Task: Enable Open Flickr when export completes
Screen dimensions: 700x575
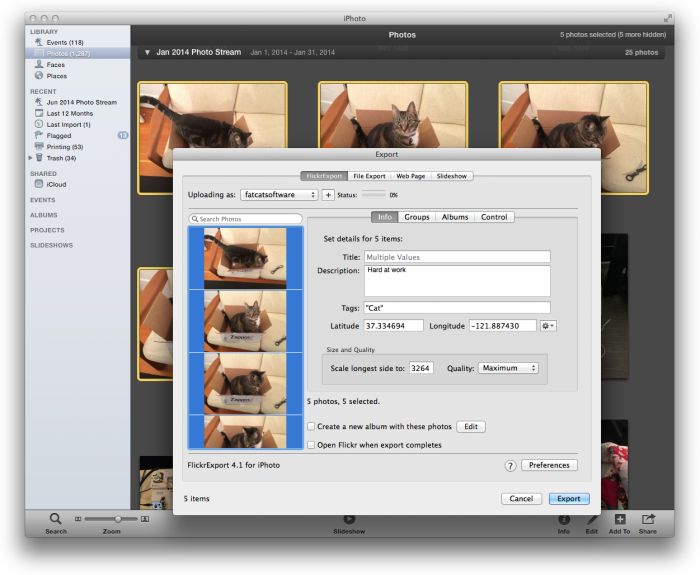Action: [311, 445]
